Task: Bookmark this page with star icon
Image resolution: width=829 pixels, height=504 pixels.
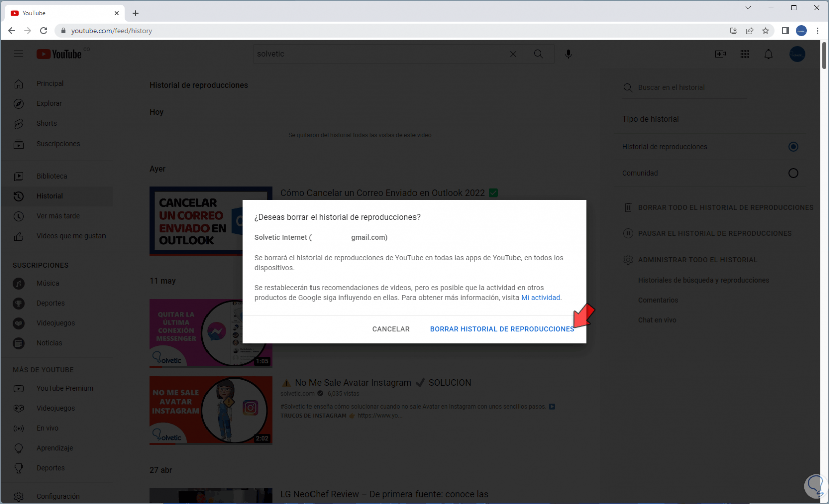Action: (x=766, y=31)
